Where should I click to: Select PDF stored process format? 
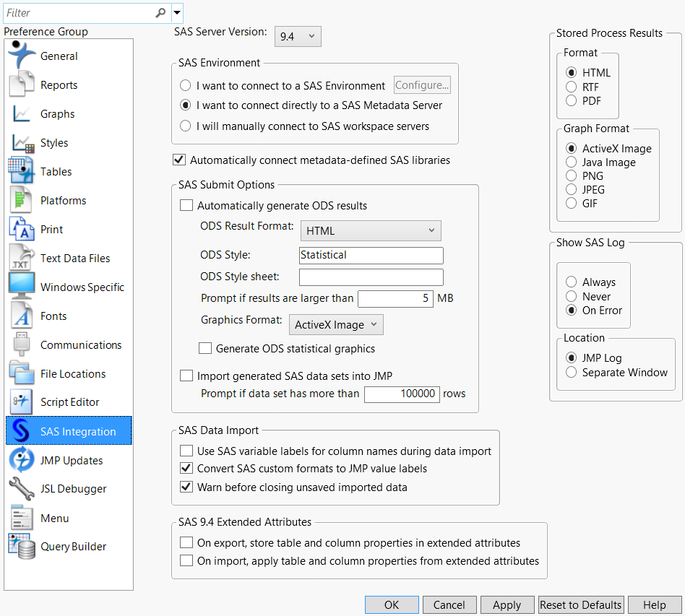572,101
